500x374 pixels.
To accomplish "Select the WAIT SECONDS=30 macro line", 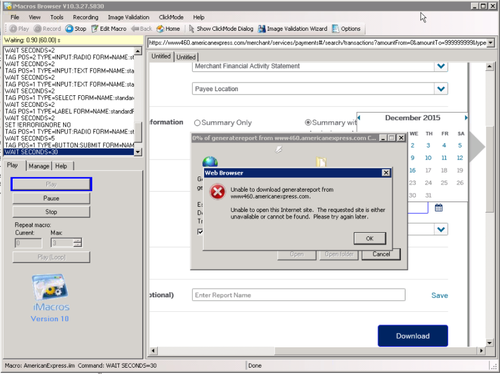I will tap(69, 152).
